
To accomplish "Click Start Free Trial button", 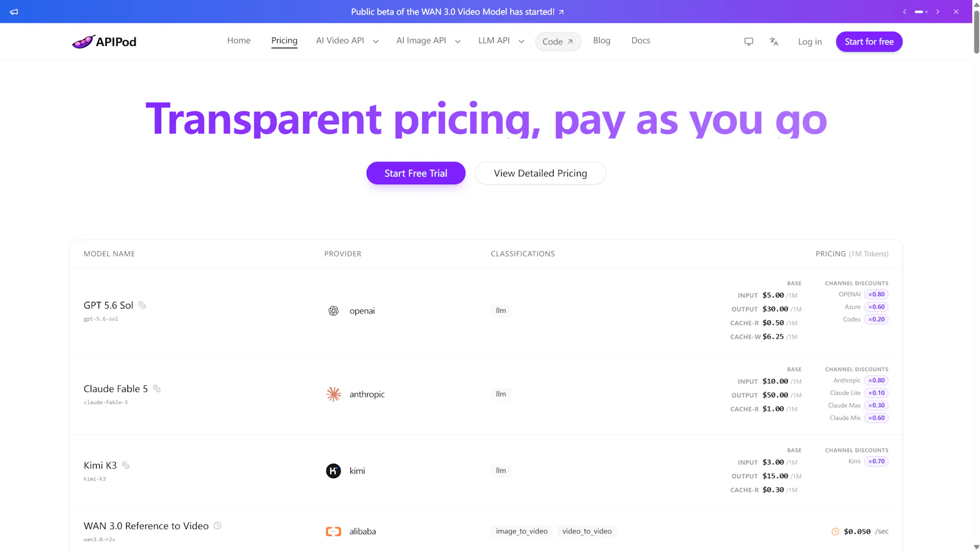I will pos(416,173).
